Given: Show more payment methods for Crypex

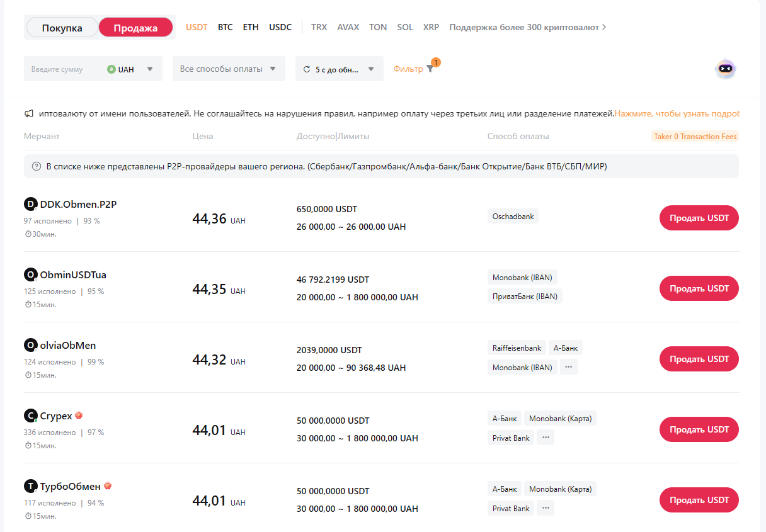Looking at the screenshot, I should (x=545, y=438).
